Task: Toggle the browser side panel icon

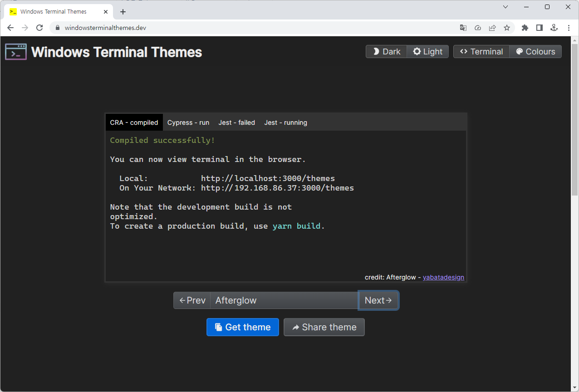Action: tap(540, 28)
